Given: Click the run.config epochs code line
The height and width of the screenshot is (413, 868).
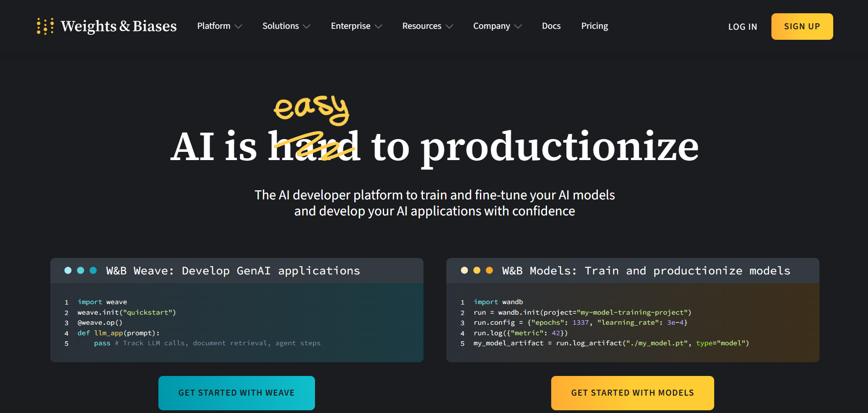Looking at the screenshot, I should click(580, 322).
